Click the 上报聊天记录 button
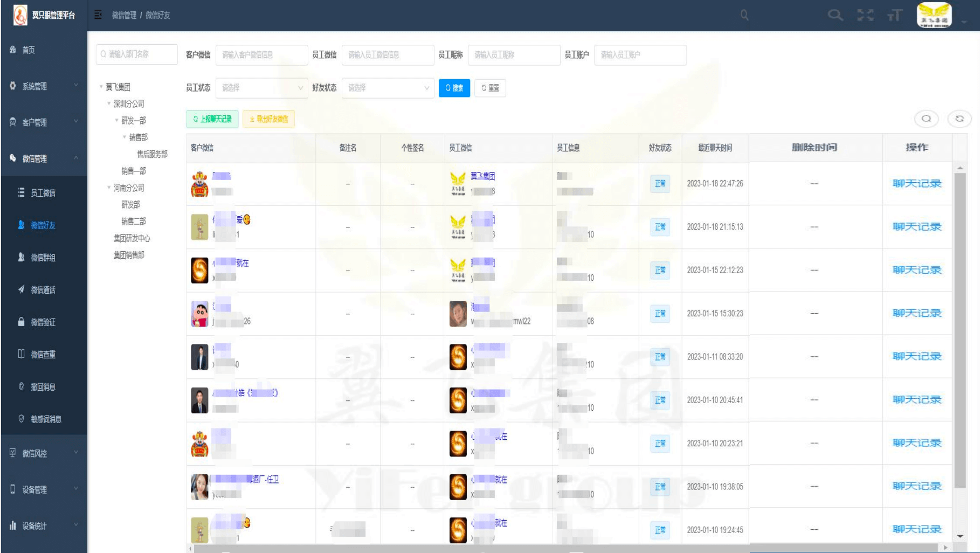Viewport: 980px width, 553px height. click(212, 119)
